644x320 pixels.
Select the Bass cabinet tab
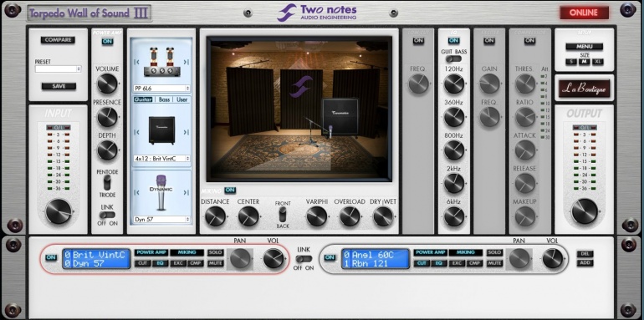pyautogui.click(x=164, y=99)
